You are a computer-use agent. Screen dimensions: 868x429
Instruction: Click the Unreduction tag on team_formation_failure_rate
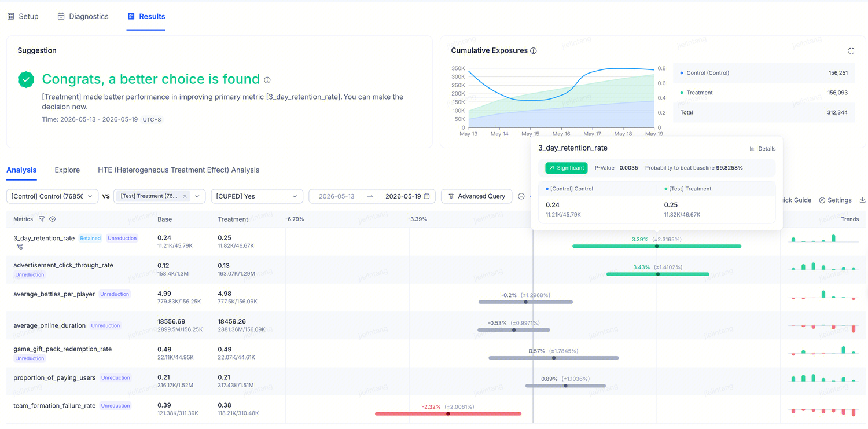pos(116,406)
